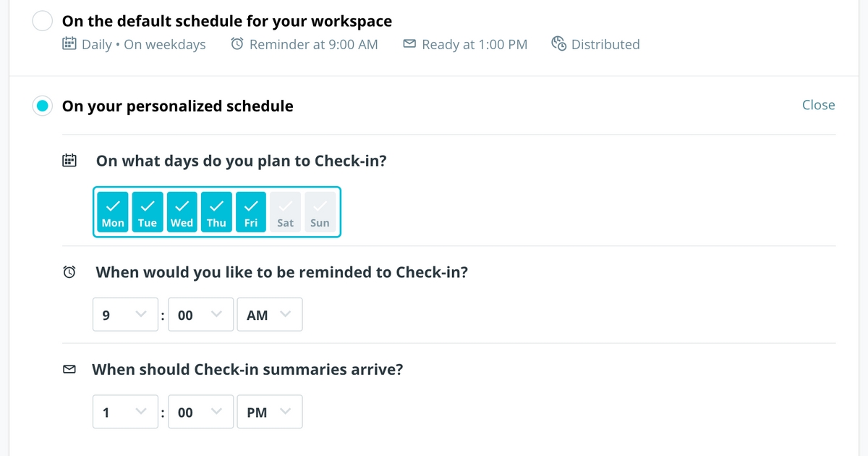Toggle off Friday check-ins
The width and height of the screenshot is (868, 456).
[250, 211]
